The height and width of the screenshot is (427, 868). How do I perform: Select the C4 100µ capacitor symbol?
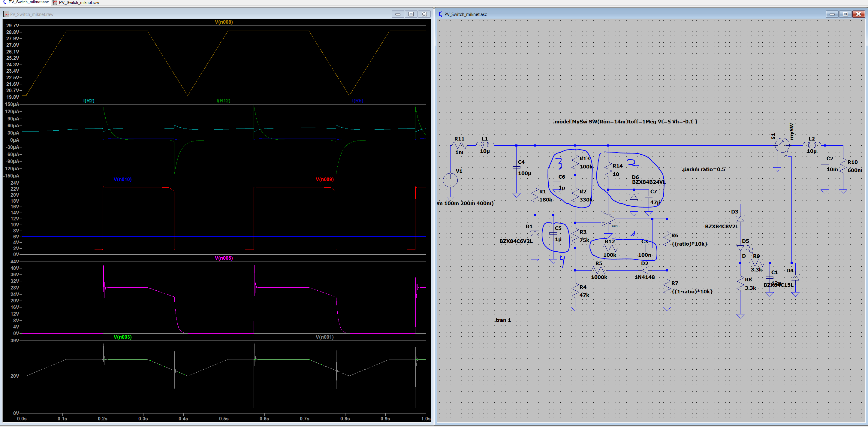tap(516, 167)
